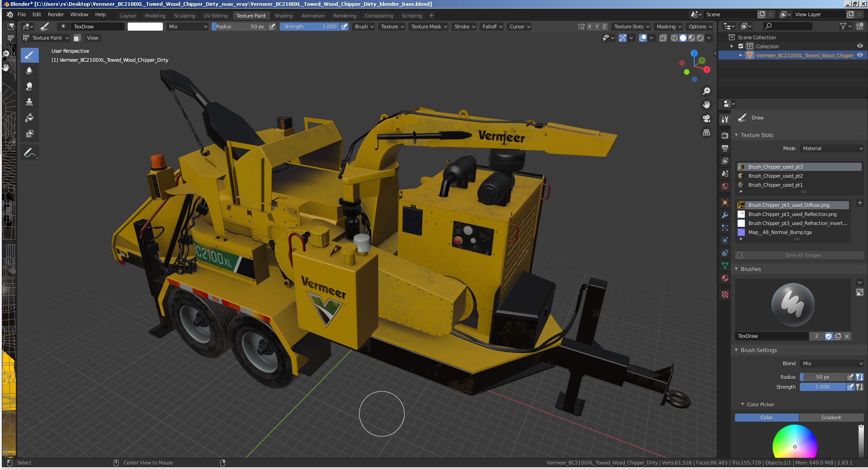Click the viewport pan hand icon
Viewport: 868px width, 469px height.
point(706,105)
